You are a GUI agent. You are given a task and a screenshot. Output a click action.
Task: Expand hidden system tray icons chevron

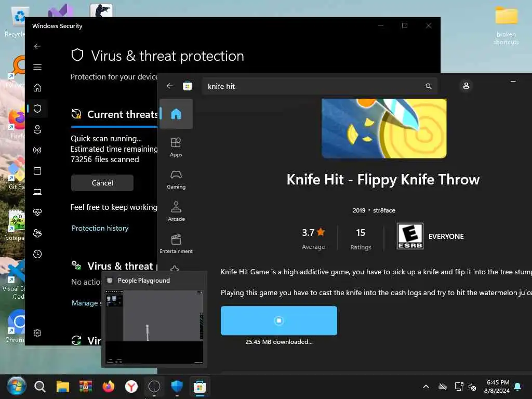[426, 387]
